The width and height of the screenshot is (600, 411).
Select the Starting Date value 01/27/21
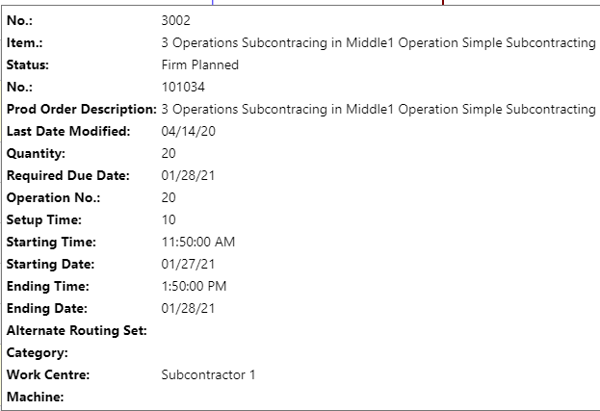click(188, 264)
